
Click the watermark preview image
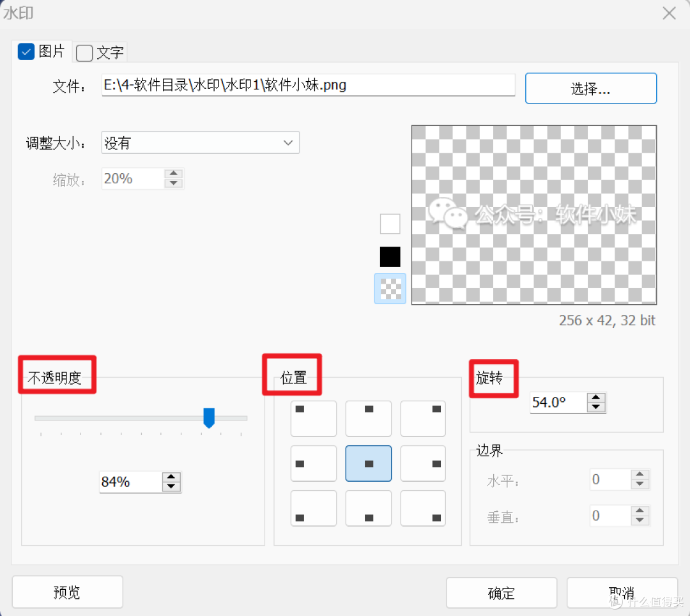coord(533,215)
